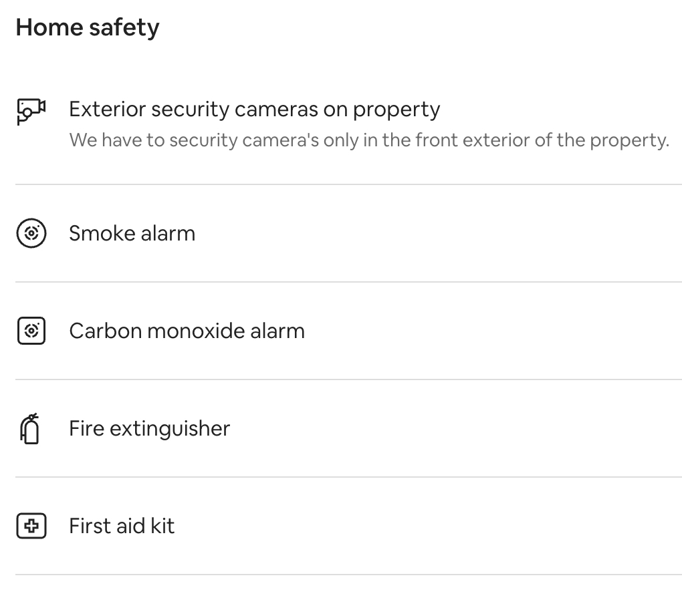Click the gray security camera description sentence
Screen dimensions: 682x616
coord(369,140)
